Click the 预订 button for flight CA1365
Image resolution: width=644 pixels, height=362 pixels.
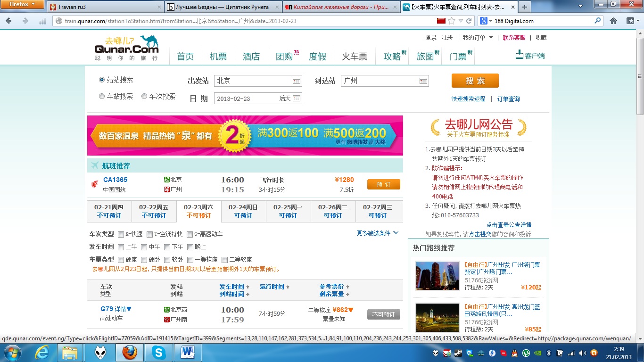pos(384,184)
